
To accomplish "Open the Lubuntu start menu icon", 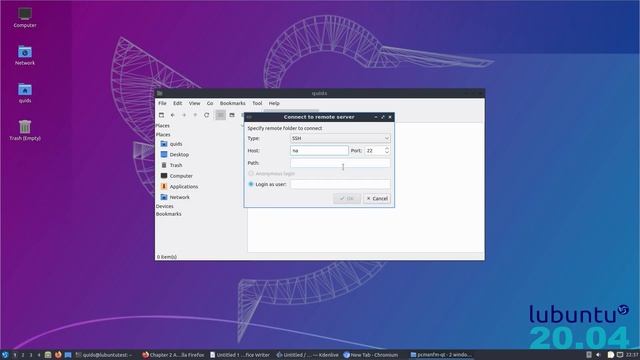I will (5, 355).
